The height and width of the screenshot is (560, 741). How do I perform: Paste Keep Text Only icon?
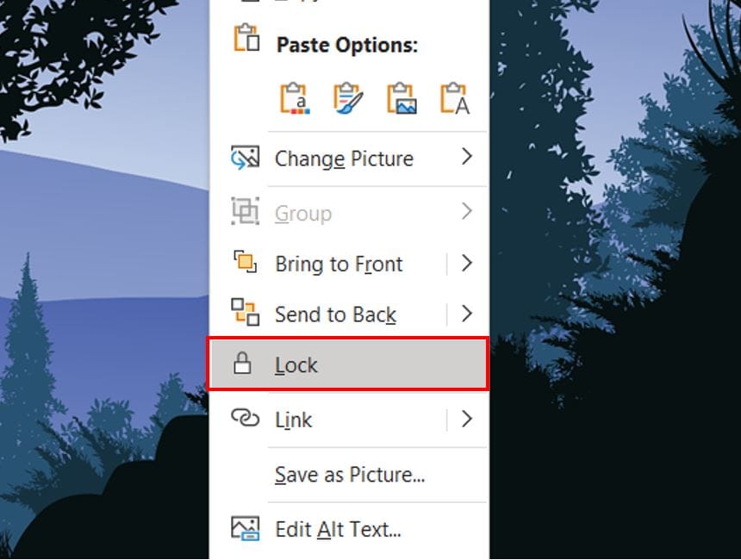tap(454, 98)
